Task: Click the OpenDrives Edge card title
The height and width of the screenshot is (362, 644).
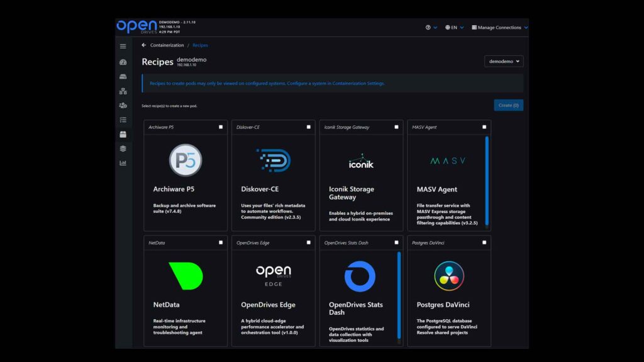Action: click(268, 305)
